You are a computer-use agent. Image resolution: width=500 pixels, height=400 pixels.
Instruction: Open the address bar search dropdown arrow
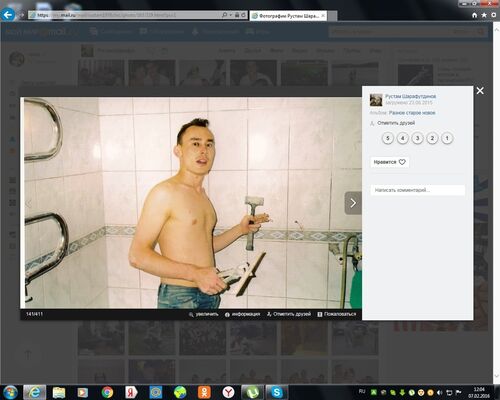point(230,15)
